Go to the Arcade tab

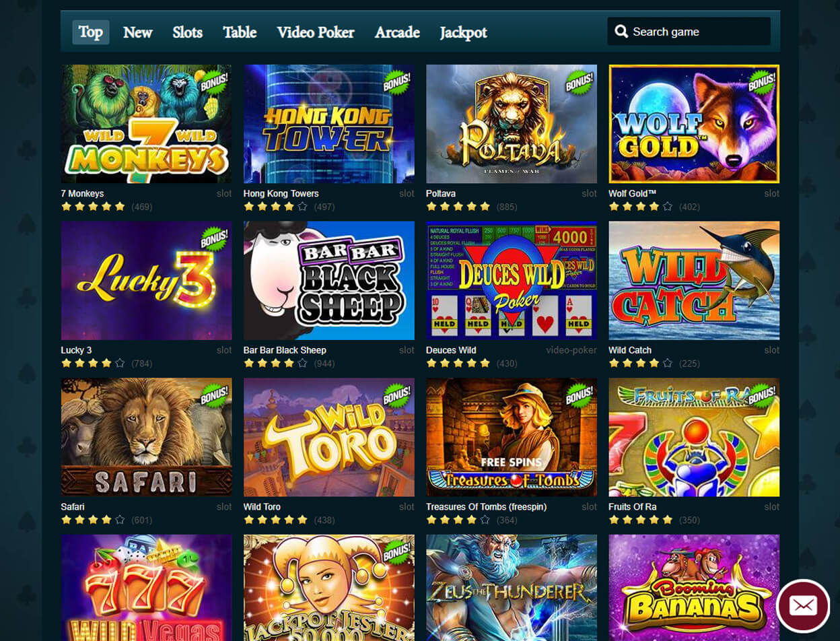(397, 32)
